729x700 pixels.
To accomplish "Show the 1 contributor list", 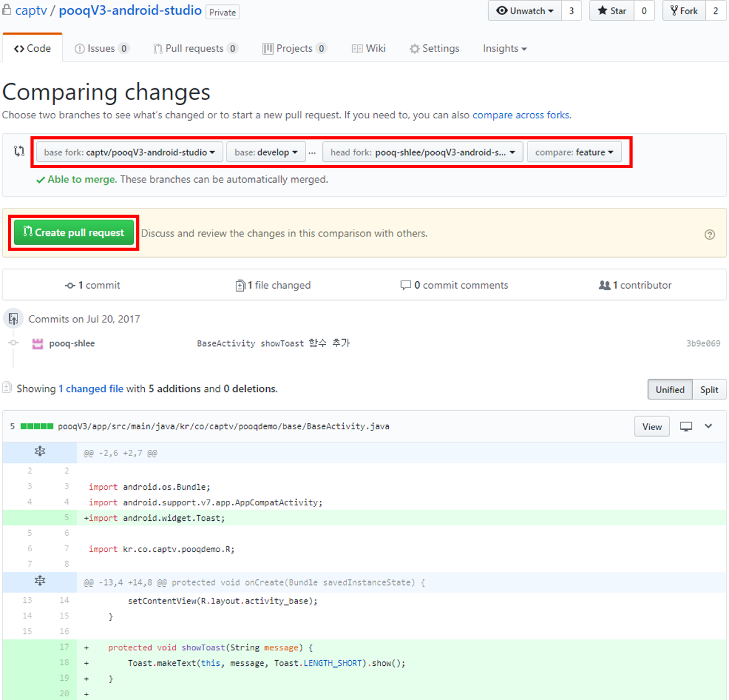I will tap(635, 285).
